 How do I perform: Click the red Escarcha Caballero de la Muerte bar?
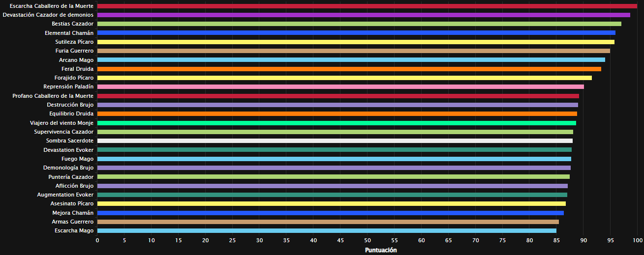tap(367, 6)
